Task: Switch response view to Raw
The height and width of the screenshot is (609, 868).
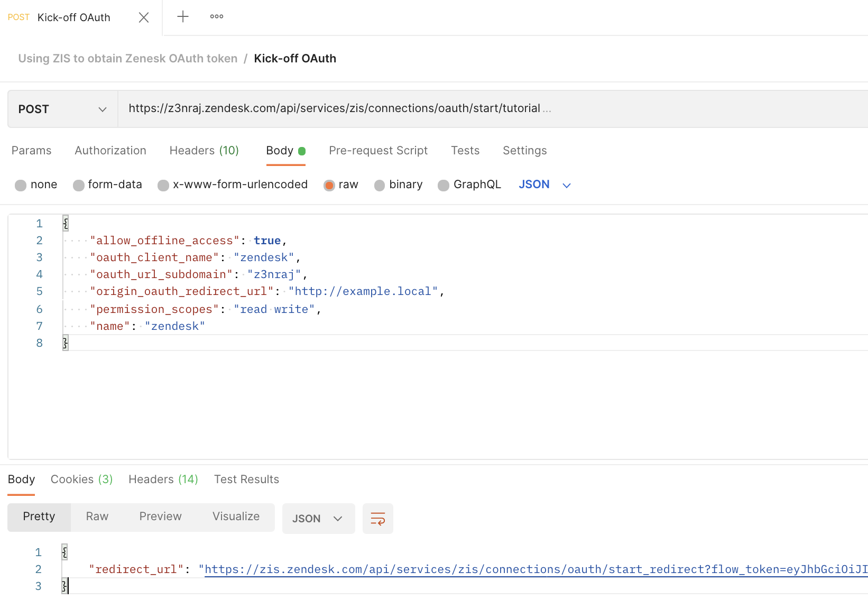Action: pyautogui.click(x=97, y=516)
